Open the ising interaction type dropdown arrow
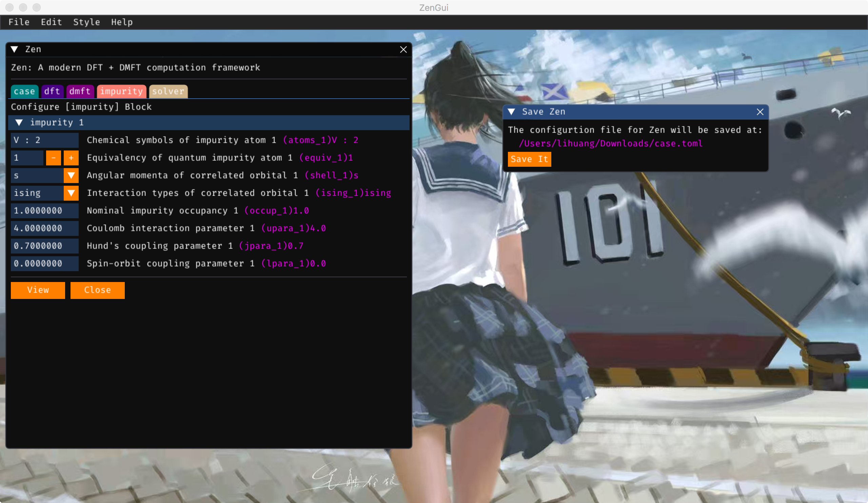This screenshot has height=503, width=868. pyautogui.click(x=71, y=193)
